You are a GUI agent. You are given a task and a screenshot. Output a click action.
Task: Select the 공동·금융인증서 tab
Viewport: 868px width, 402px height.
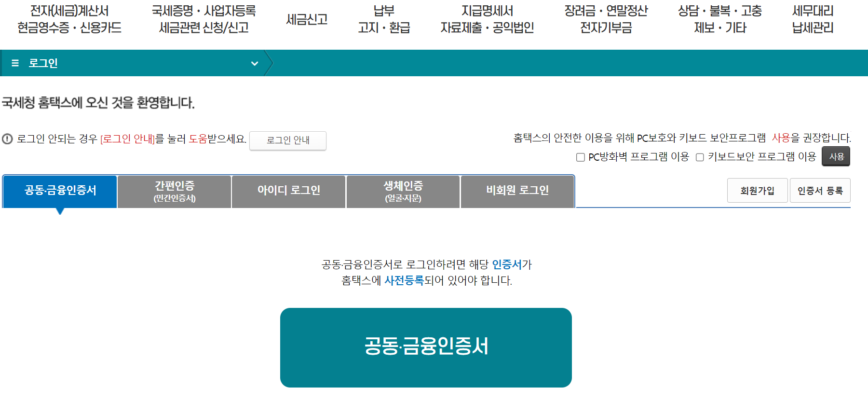(x=60, y=191)
